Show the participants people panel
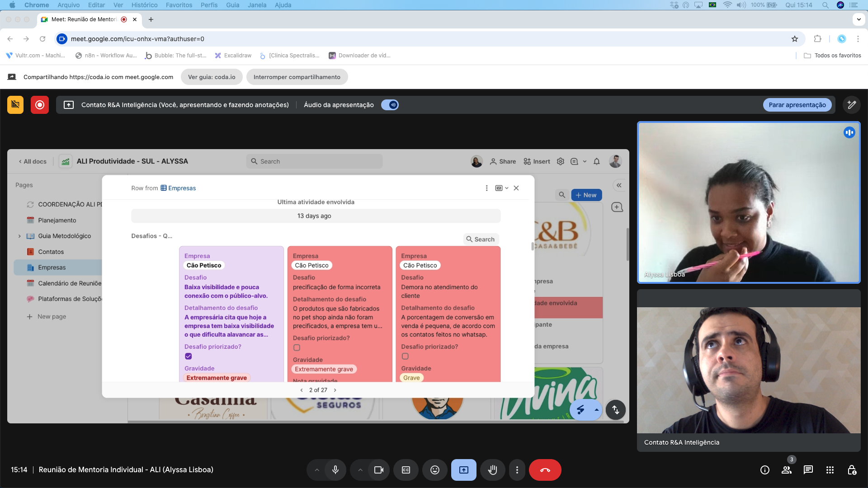Viewport: 868px width, 488px height. point(787,470)
